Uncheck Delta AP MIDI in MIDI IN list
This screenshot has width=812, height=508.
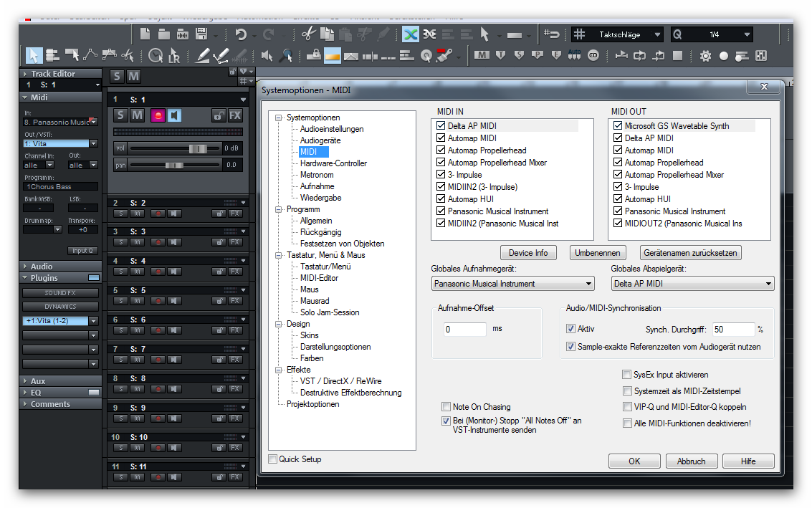[441, 125]
